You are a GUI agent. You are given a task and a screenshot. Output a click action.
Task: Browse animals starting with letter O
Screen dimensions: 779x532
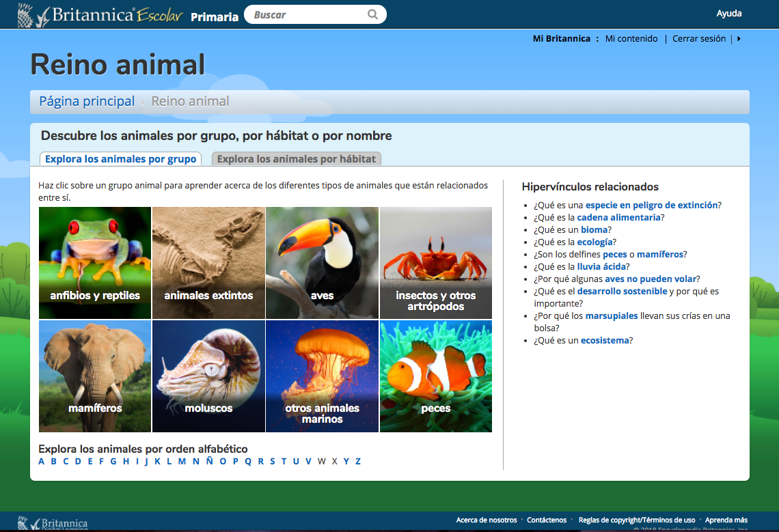pyautogui.click(x=223, y=462)
